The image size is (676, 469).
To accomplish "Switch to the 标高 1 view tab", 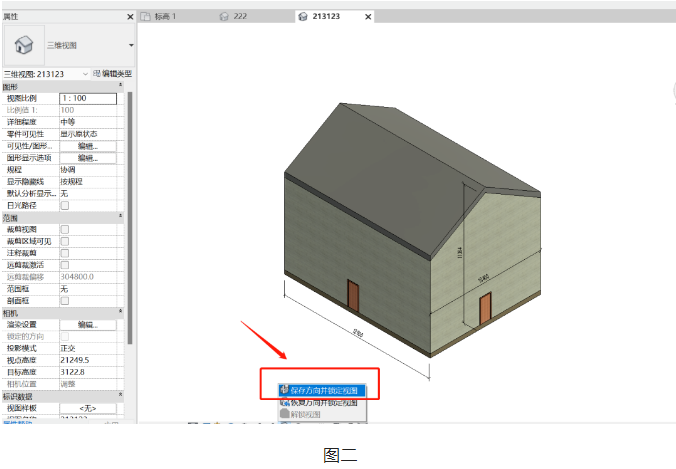I will tap(158, 16).
